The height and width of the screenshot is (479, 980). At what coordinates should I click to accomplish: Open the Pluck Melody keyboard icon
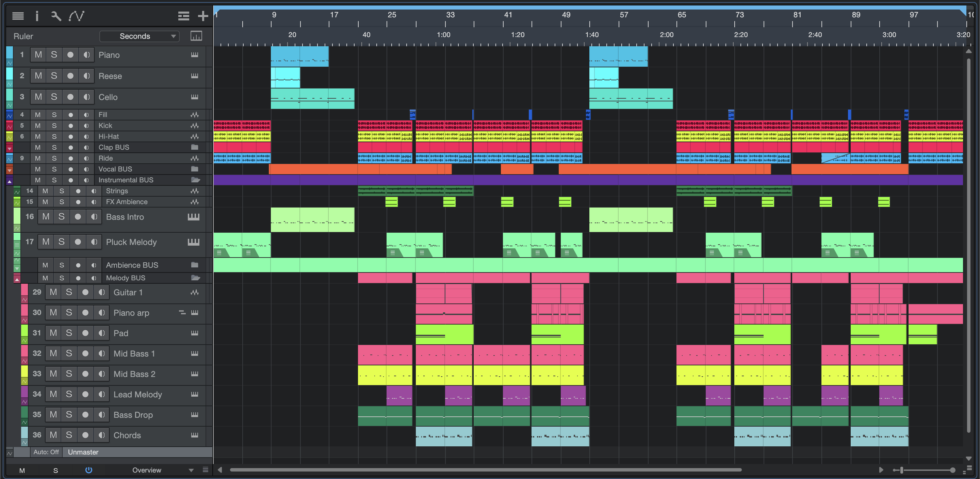coord(193,242)
